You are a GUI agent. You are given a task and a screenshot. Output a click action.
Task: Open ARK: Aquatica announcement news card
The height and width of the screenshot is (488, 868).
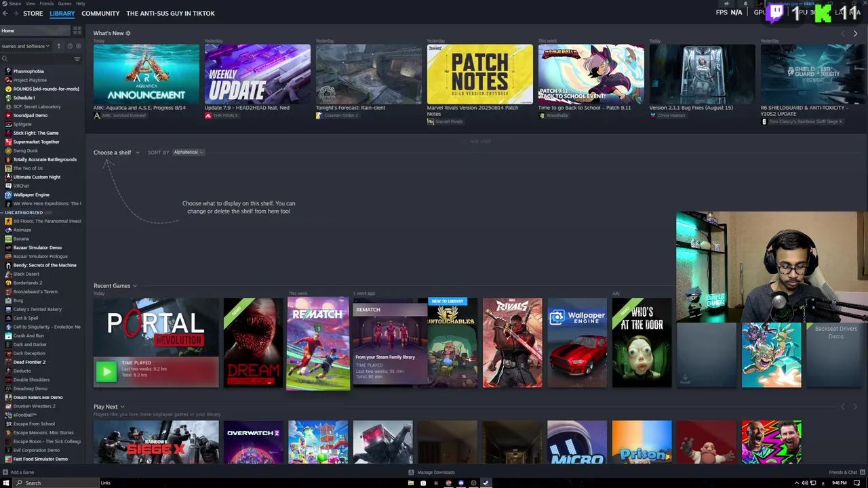[146, 74]
